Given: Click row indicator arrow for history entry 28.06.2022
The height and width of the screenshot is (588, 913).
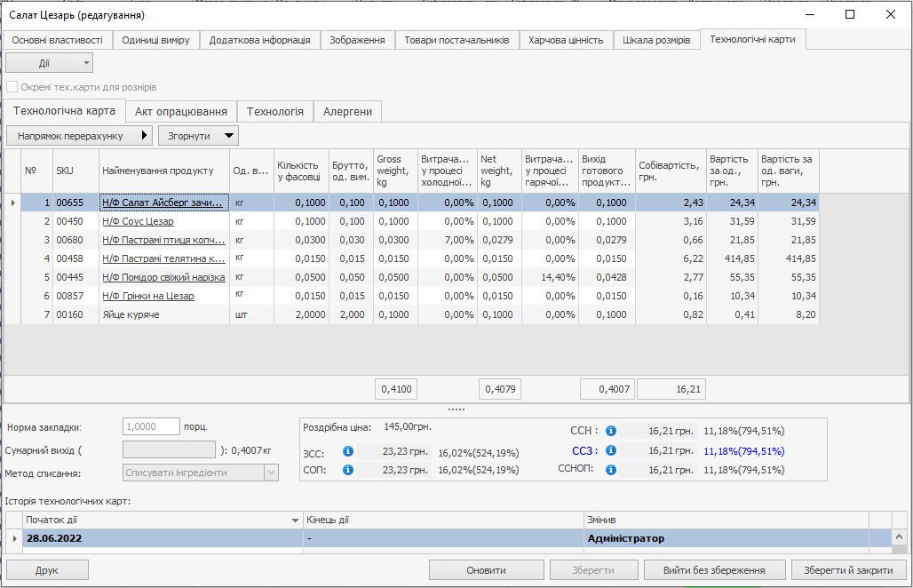Looking at the screenshot, I should (13, 538).
